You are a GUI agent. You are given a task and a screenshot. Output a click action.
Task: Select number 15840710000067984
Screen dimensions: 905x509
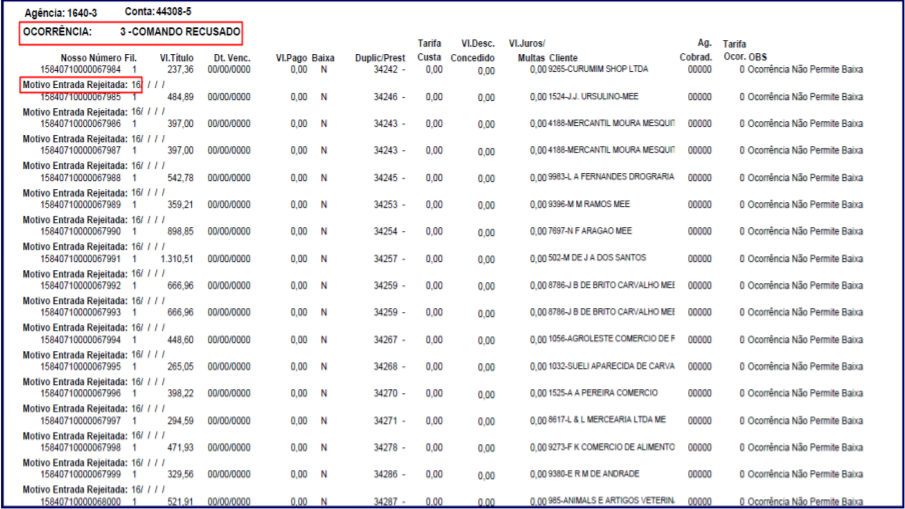point(81,70)
